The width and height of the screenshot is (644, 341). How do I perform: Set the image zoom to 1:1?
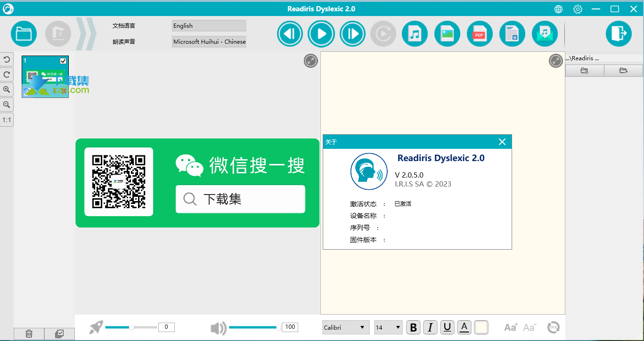7,120
